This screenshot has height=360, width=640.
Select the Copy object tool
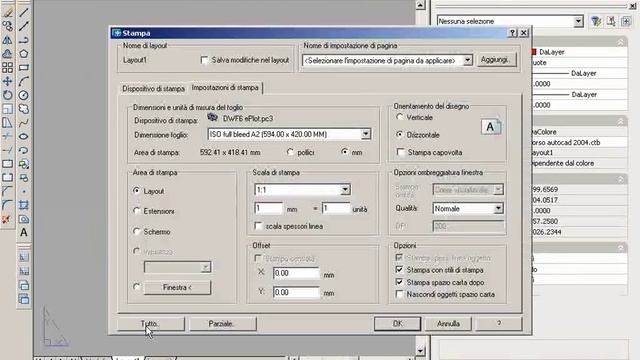click(7, 26)
